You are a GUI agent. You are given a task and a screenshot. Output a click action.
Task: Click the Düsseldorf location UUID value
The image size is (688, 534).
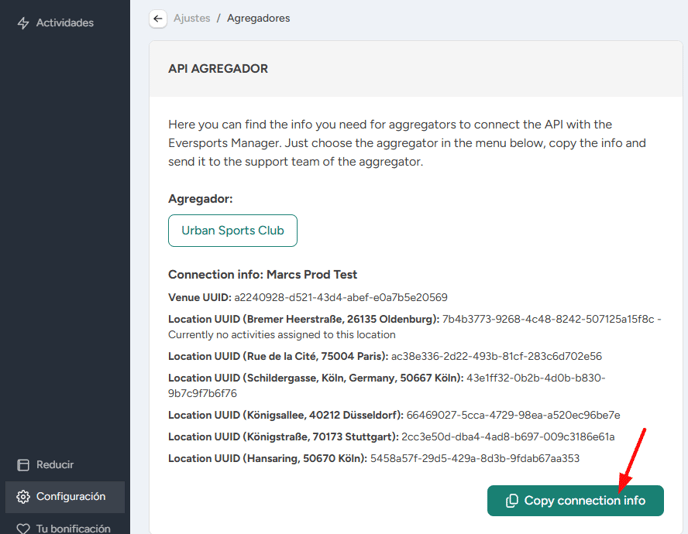pos(513,415)
